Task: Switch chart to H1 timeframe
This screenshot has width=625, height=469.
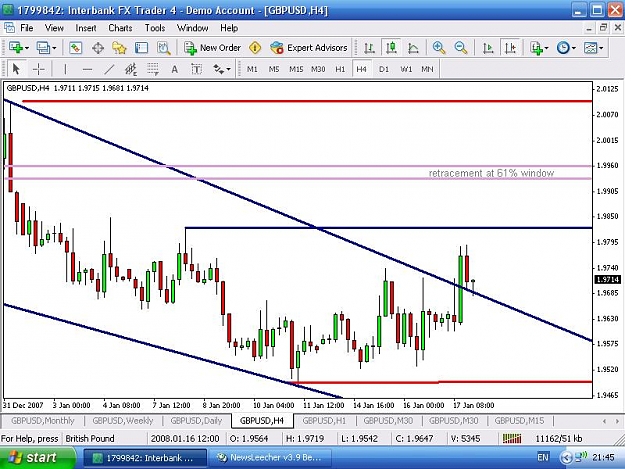Action: [x=340, y=69]
